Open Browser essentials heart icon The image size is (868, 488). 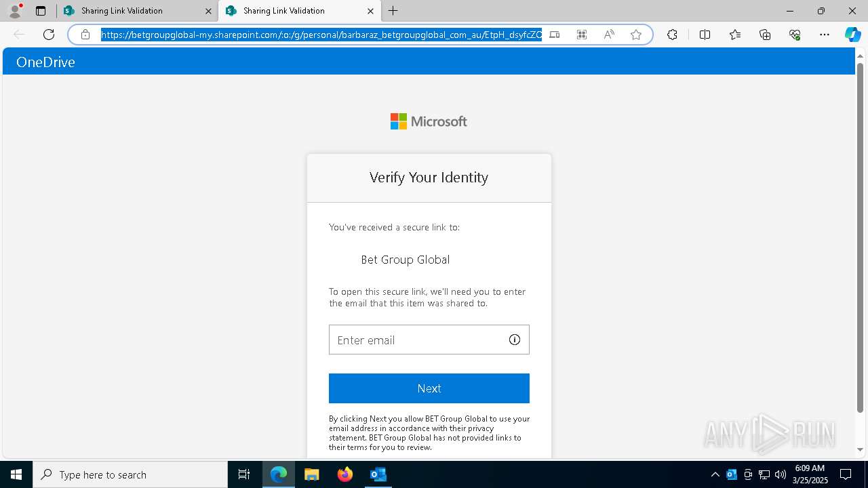795,35
